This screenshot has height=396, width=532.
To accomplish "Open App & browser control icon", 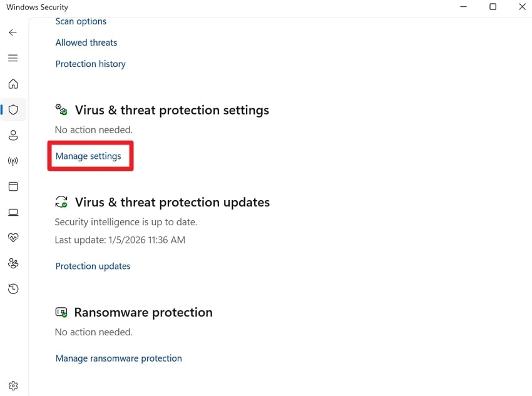I will [x=13, y=186].
